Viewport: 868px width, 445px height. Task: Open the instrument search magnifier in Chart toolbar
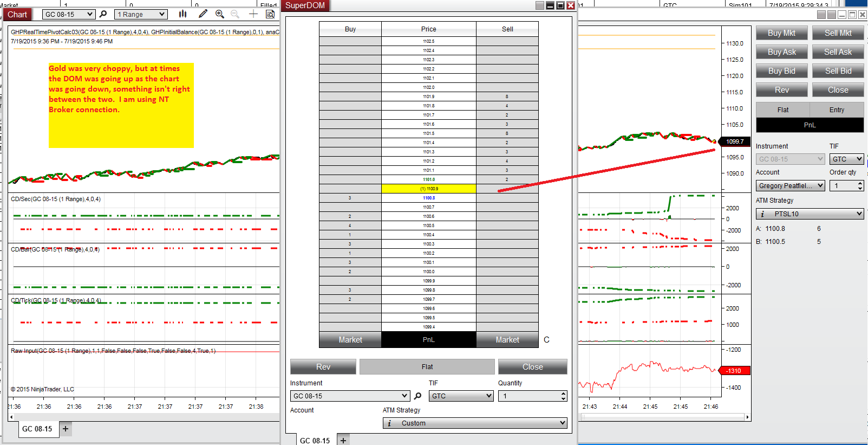point(103,14)
